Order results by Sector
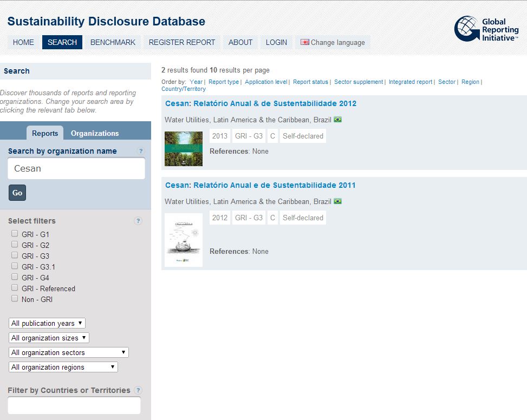This screenshot has width=527, height=420. tap(447, 82)
